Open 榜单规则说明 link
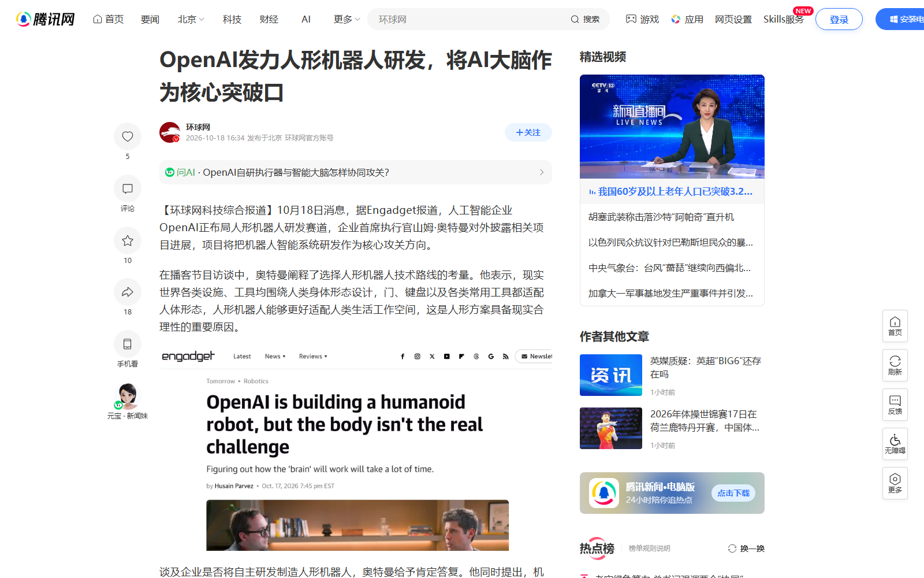 650,549
